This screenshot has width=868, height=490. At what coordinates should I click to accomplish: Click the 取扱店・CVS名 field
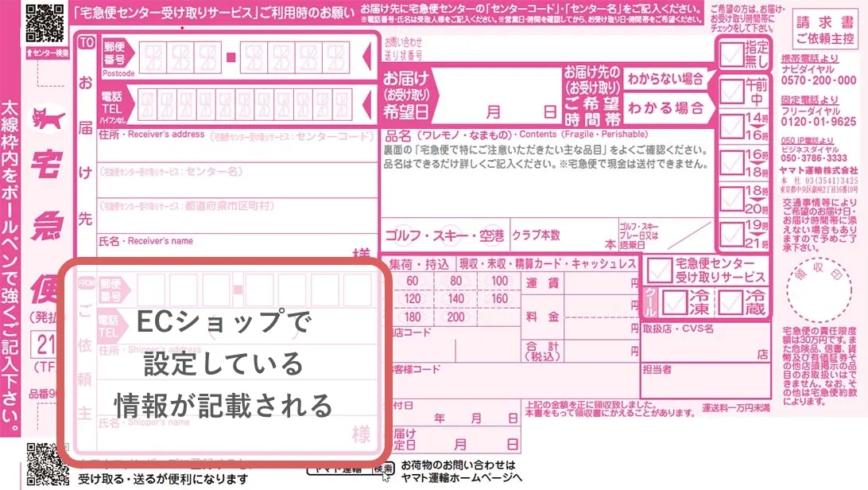click(x=705, y=343)
